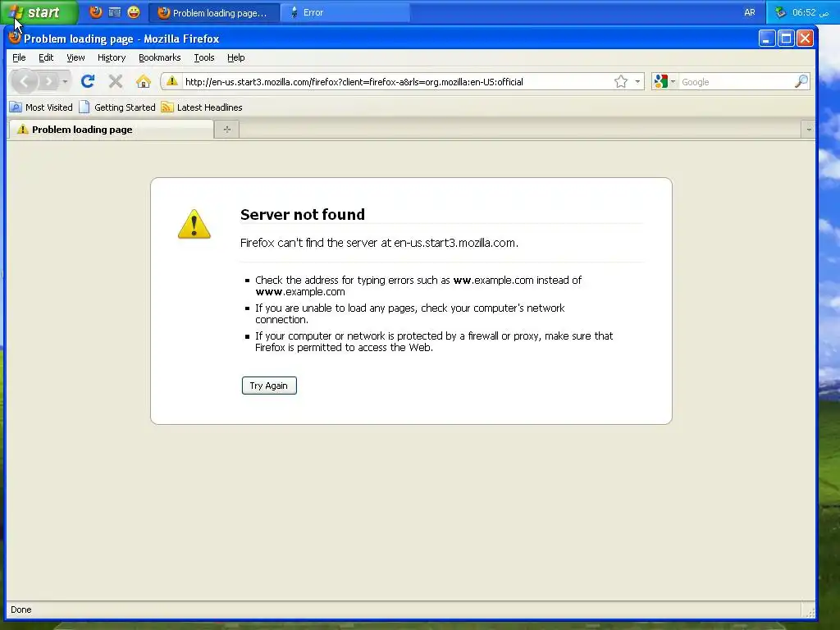Screen dimensions: 840x630
Task: Switch to Problem loading page taskbar button
Action: pos(214,12)
